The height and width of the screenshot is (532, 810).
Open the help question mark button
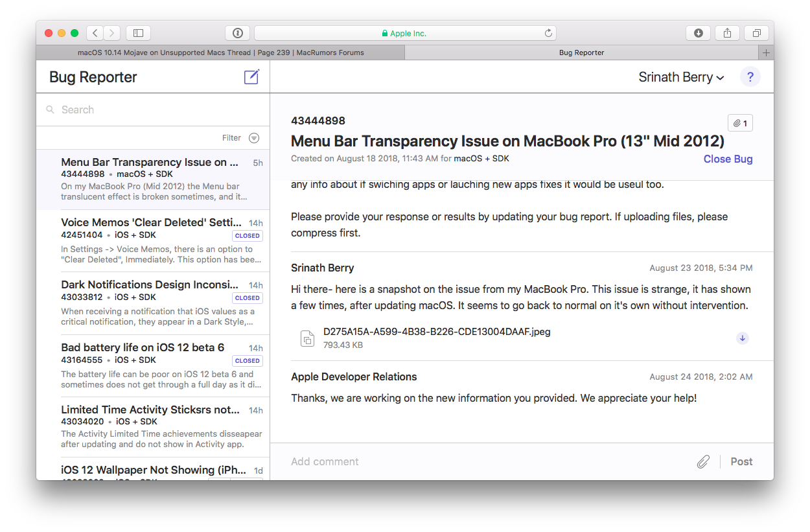[x=750, y=77]
